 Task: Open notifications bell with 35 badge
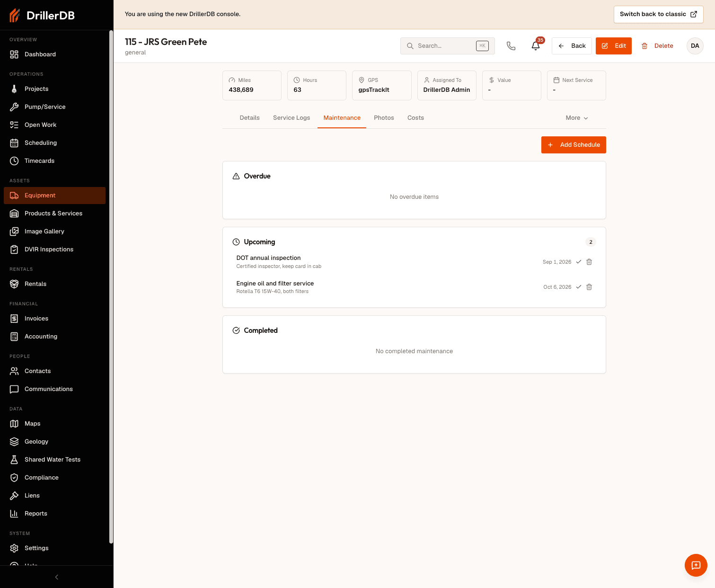click(x=536, y=46)
